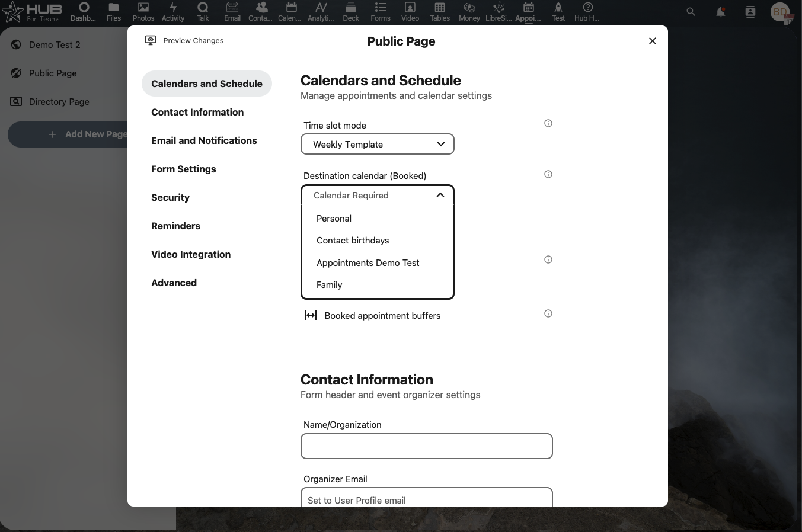Close the Public Page dialog
Viewport: 802px width, 532px height.
click(653, 41)
